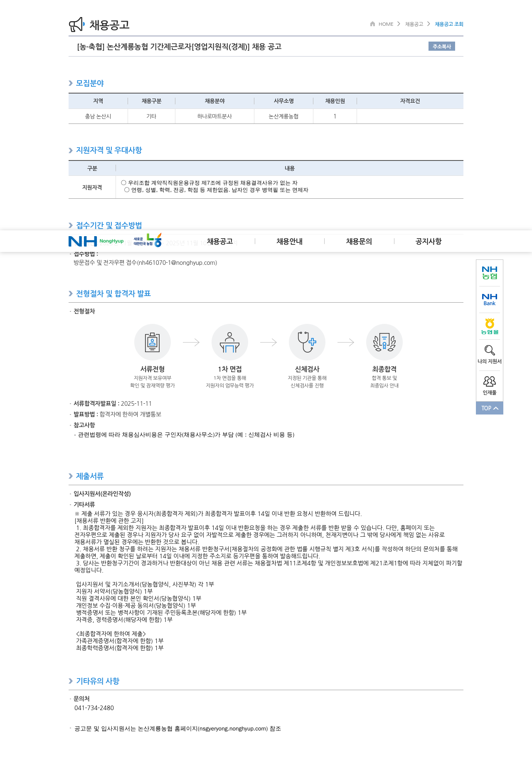This screenshot has width=532, height=760.
Task: Click the NH NongHyup logo in navigation bar
Action: pos(96,241)
